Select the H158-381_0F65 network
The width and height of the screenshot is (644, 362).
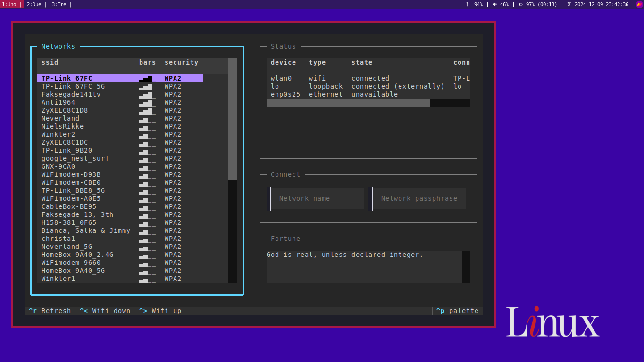[120, 222]
